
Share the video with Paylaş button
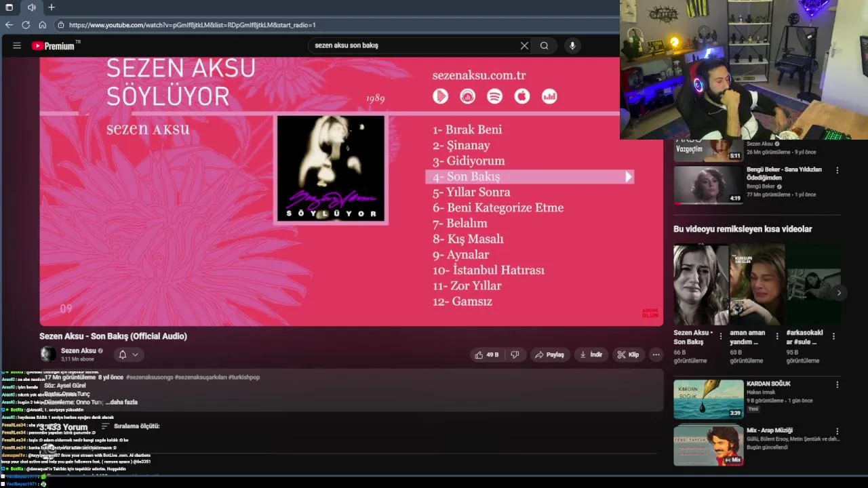(x=549, y=354)
